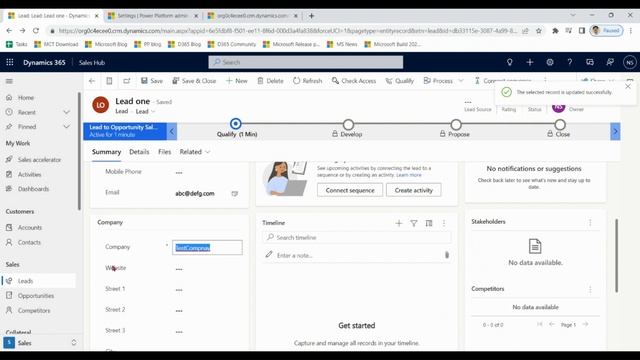Switch to the Details tab
Image resolution: width=640 pixels, height=360 pixels.
point(139,152)
